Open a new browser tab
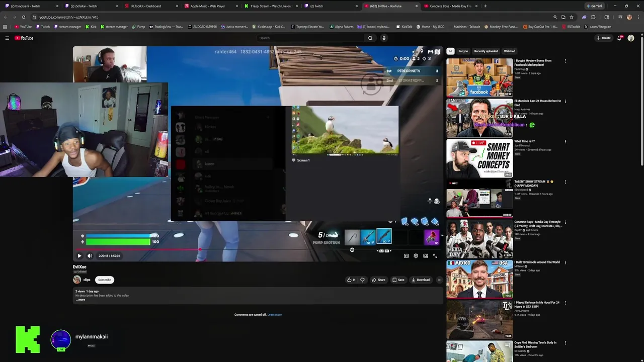Image resolution: width=644 pixels, height=362 pixels. (x=485, y=6)
